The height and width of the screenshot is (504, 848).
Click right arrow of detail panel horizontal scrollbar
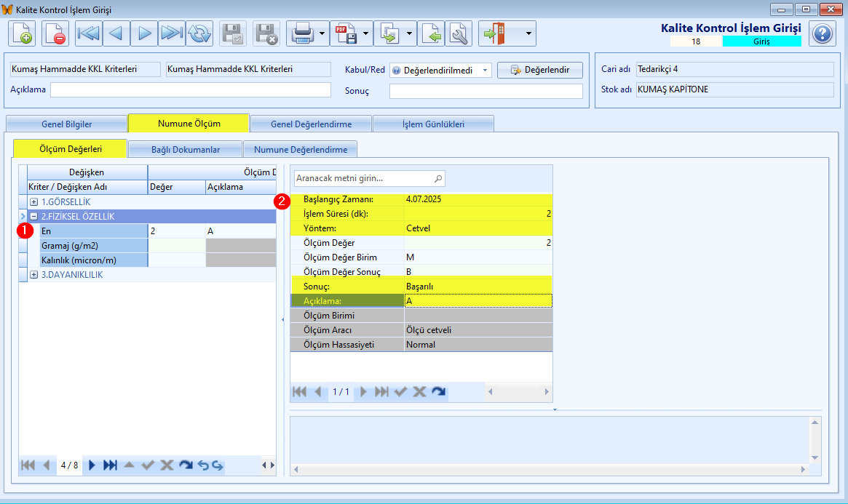546,392
